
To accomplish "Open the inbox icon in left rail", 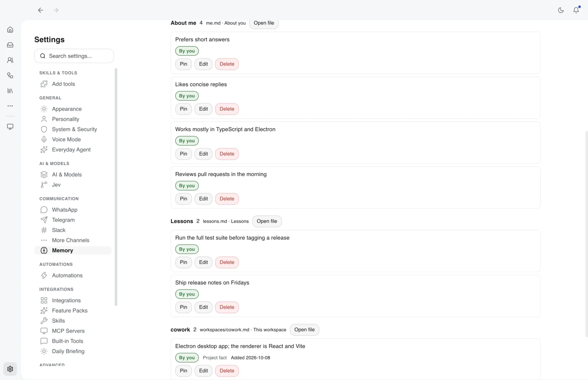I will pos(10,45).
